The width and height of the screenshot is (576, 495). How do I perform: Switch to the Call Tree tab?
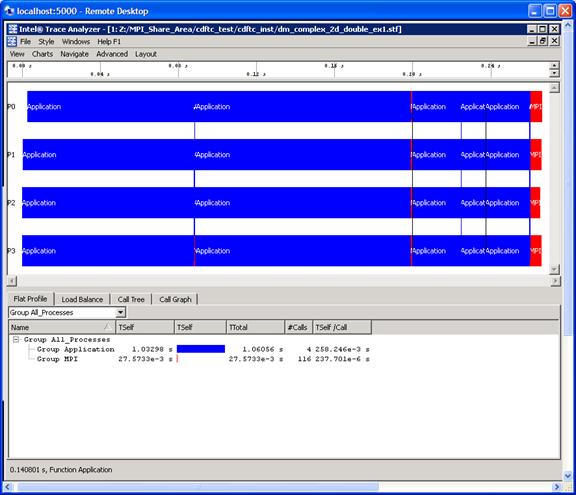(x=131, y=299)
